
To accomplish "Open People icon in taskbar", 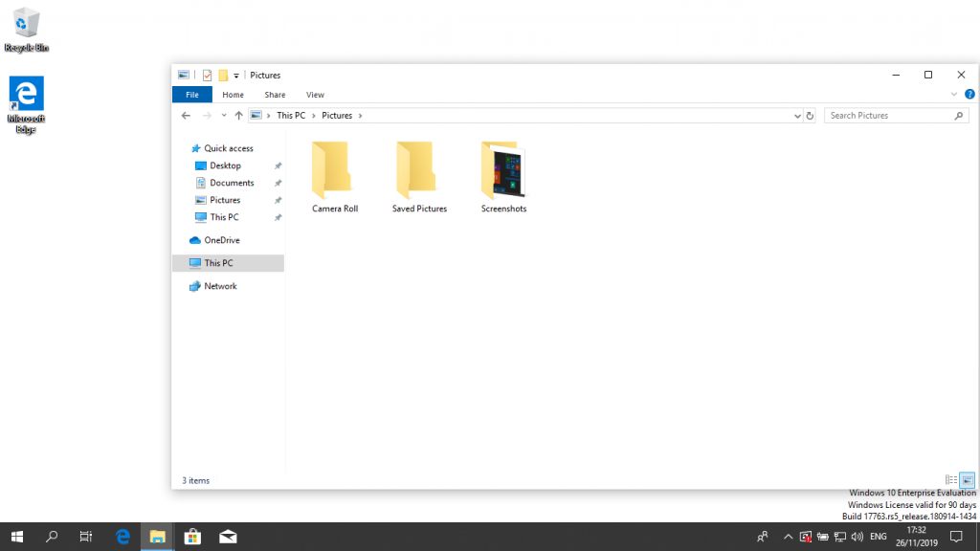I will point(763,537).
